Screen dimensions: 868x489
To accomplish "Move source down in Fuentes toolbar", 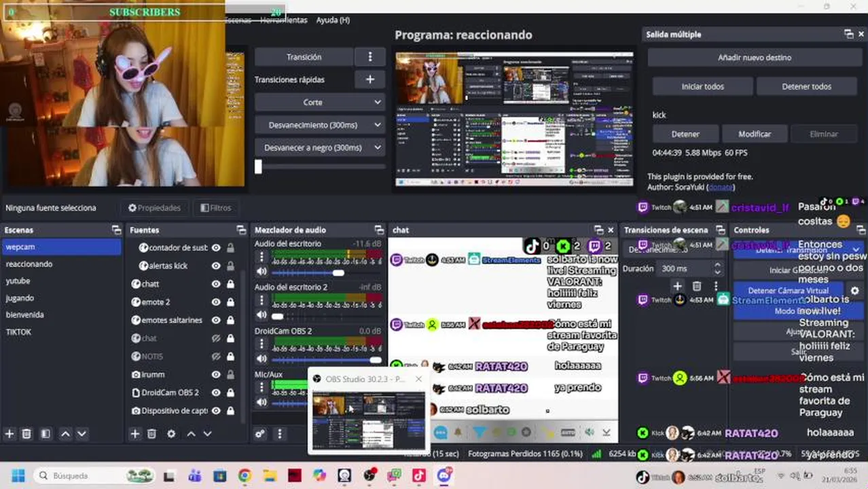I will 207,433.
